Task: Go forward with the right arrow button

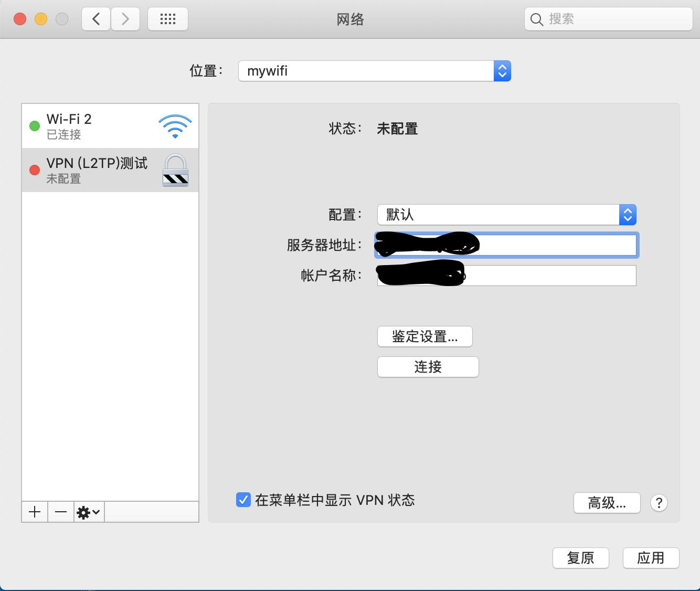Action: click(x=125, y=19)
